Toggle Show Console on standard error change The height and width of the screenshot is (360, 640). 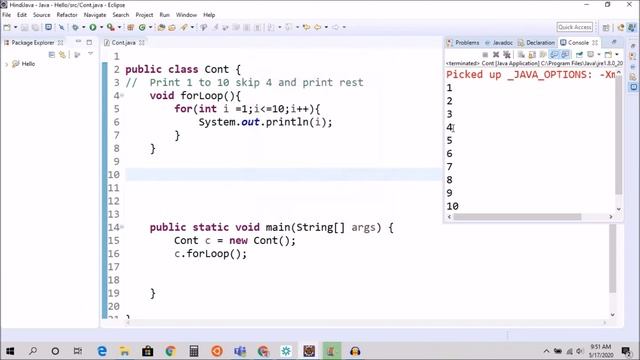pyautogui.click(x=565, y=55)
